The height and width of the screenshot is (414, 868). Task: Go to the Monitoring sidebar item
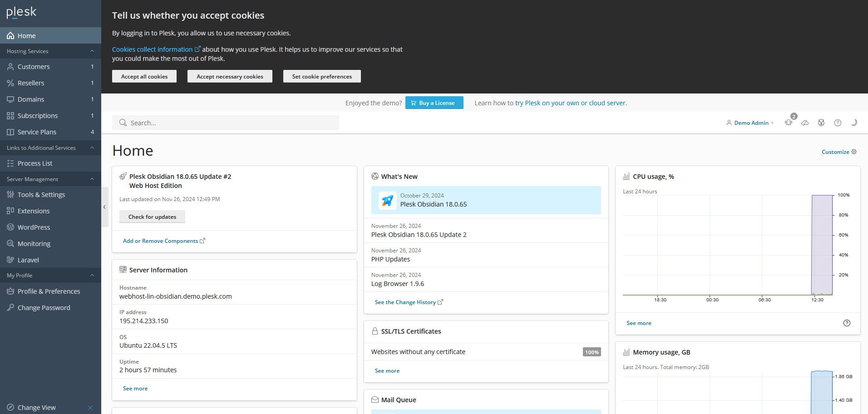34,243
